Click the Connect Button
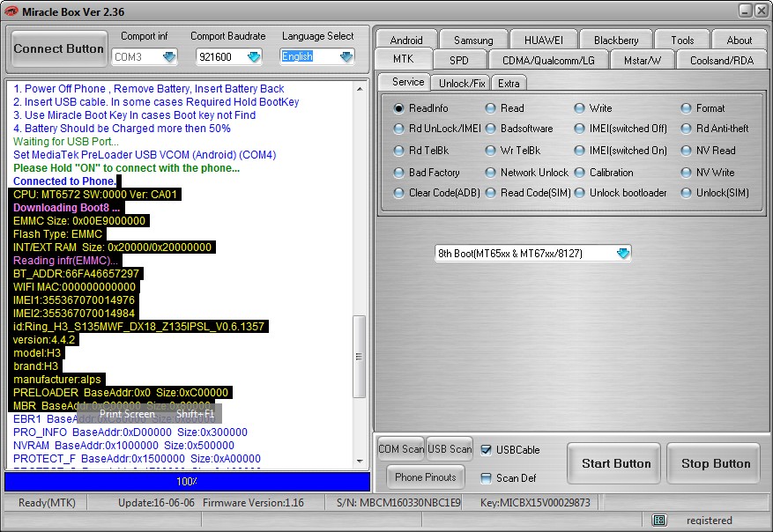This screenshot has height=532, width=773. (59, 48)
